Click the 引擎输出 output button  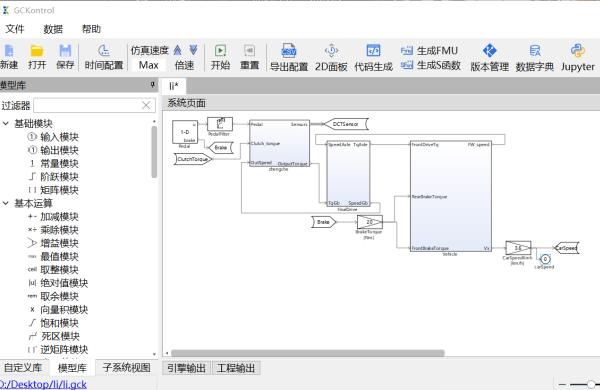[186, 368]
